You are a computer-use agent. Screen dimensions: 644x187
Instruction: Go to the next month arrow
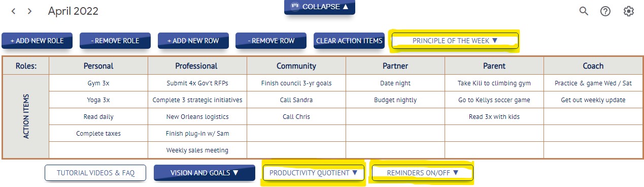coord(30,11)
